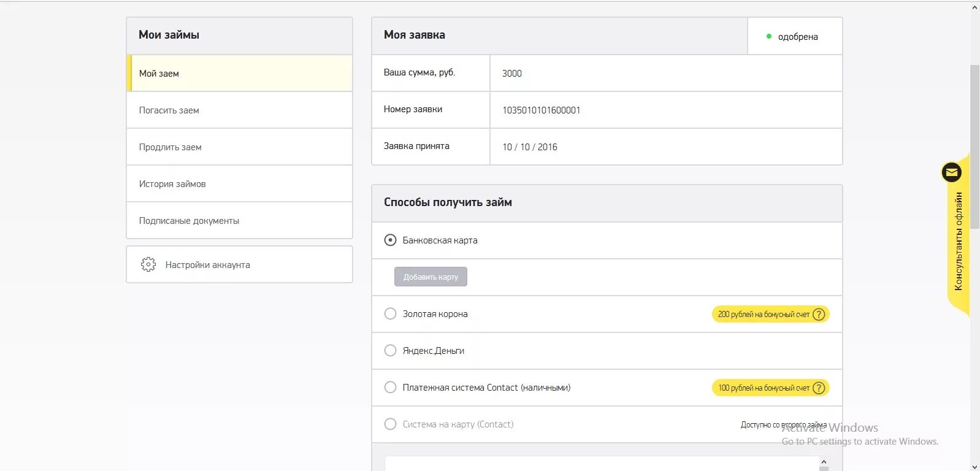
Task: Click the Номер заявки label
Action: point(413,109)
